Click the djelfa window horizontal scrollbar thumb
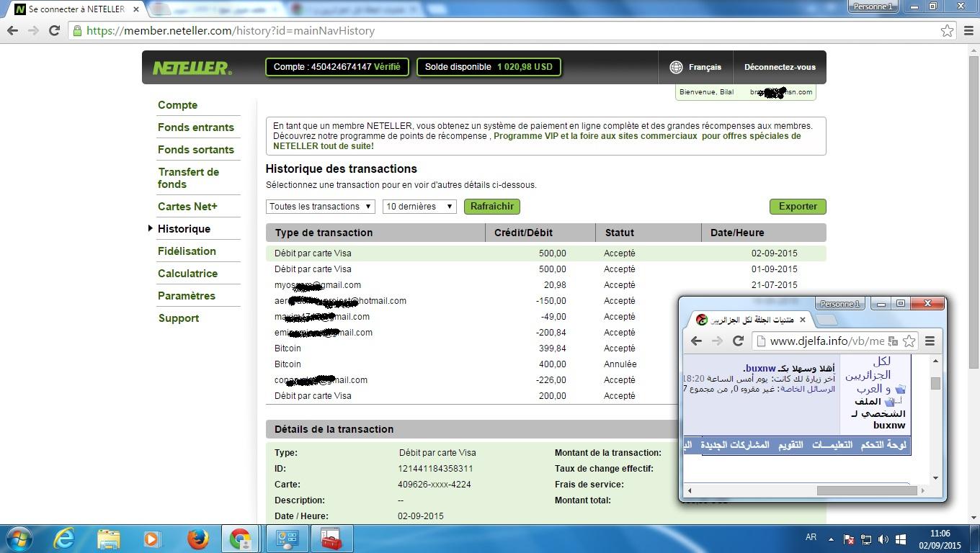The width and height of the screenshot is (980, 553). (x=867, y=490)
